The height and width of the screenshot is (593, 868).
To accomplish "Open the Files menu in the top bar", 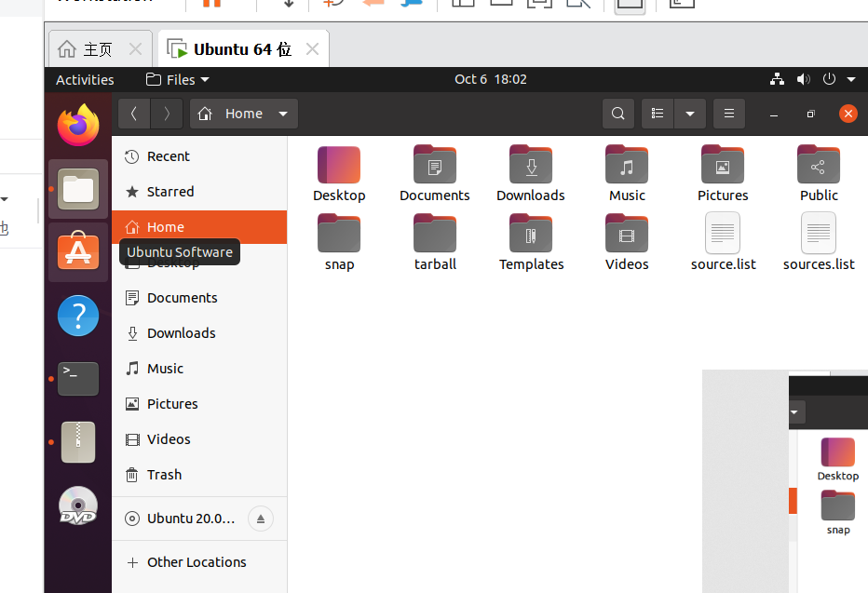I will click(177, 79).
